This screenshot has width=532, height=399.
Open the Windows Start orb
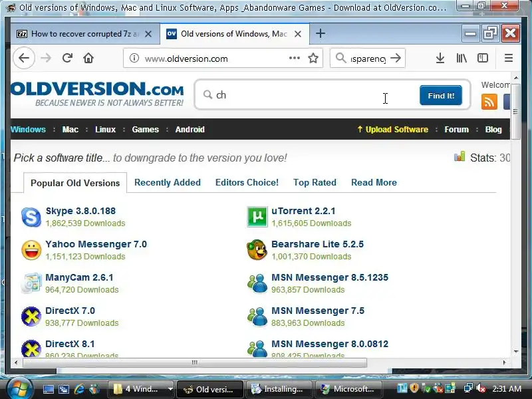(x=19, y=388)
